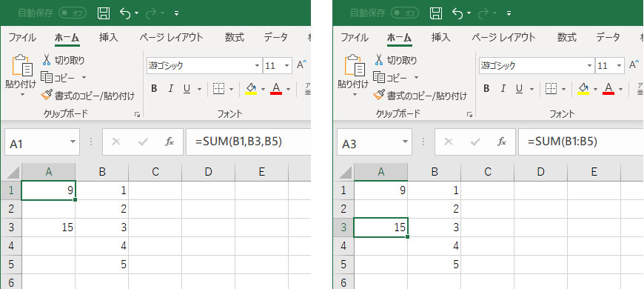644x289 pixels.
Task: Open Quick Access Toolbar customize arrow left window
Action: point(177,13)
